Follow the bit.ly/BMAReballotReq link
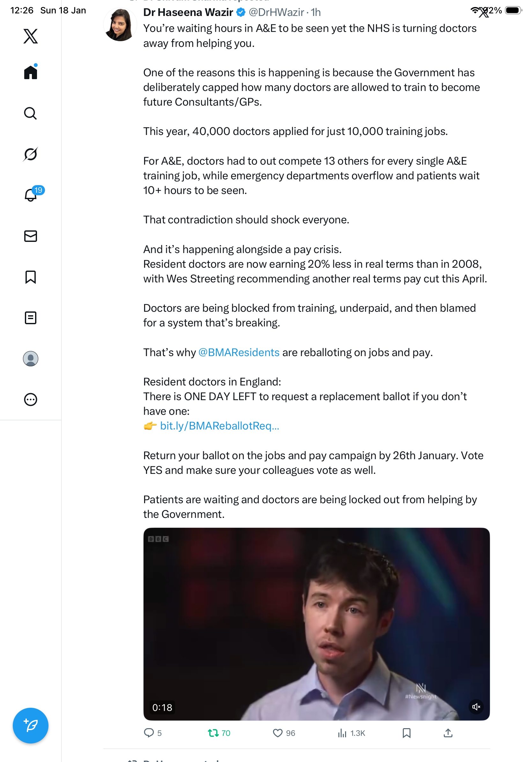This screenshot has height=762, width=532. pos(219,426)
